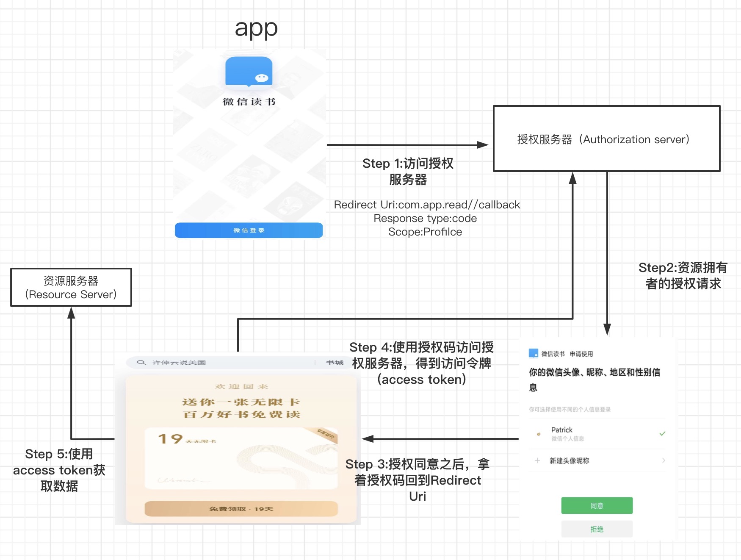The width and height of the screenshot is (741, 560).
Task: Click the 送你一张无限卡 headline
Action: (241, 402)
